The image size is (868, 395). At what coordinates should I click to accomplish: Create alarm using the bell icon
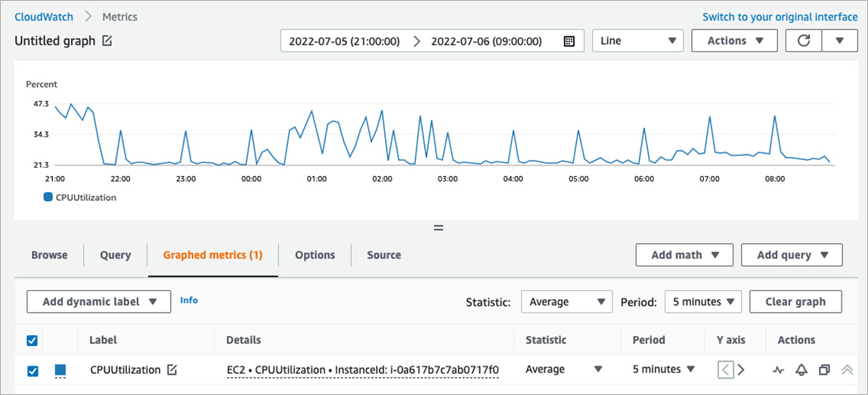click(801, 369)
